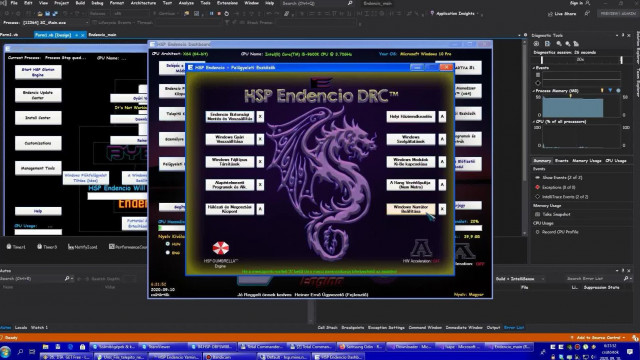
Task: Switch to the Memory Usage tab
Action: [x=587, y=161]
